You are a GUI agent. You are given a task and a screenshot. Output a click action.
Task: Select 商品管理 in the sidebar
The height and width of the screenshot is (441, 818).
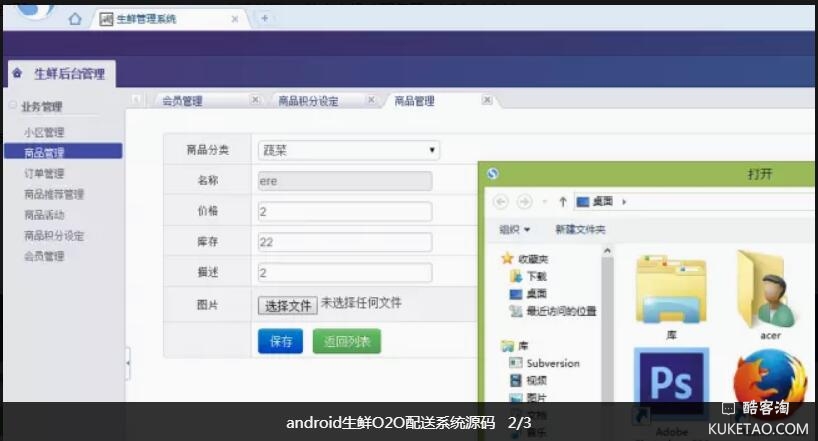63,151
